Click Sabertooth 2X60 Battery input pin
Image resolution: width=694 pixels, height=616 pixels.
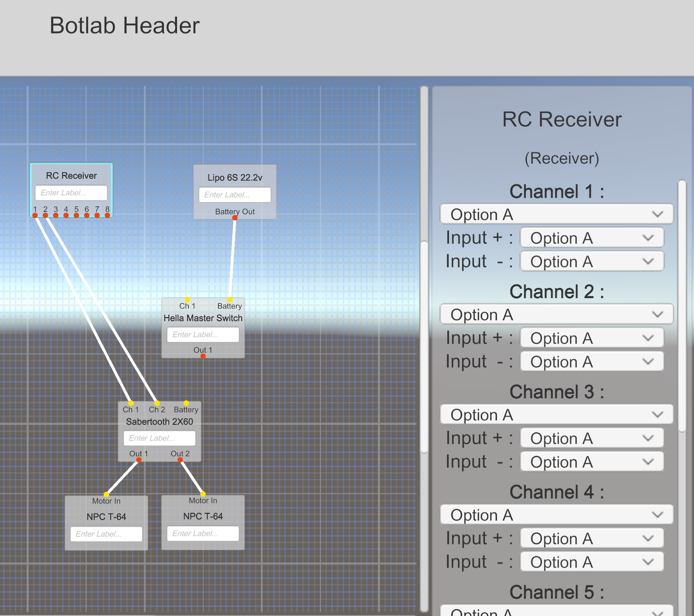pos(186,403)
